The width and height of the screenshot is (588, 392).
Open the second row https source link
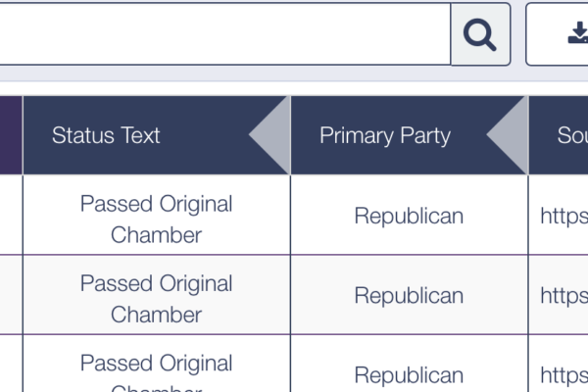[564, 296]
